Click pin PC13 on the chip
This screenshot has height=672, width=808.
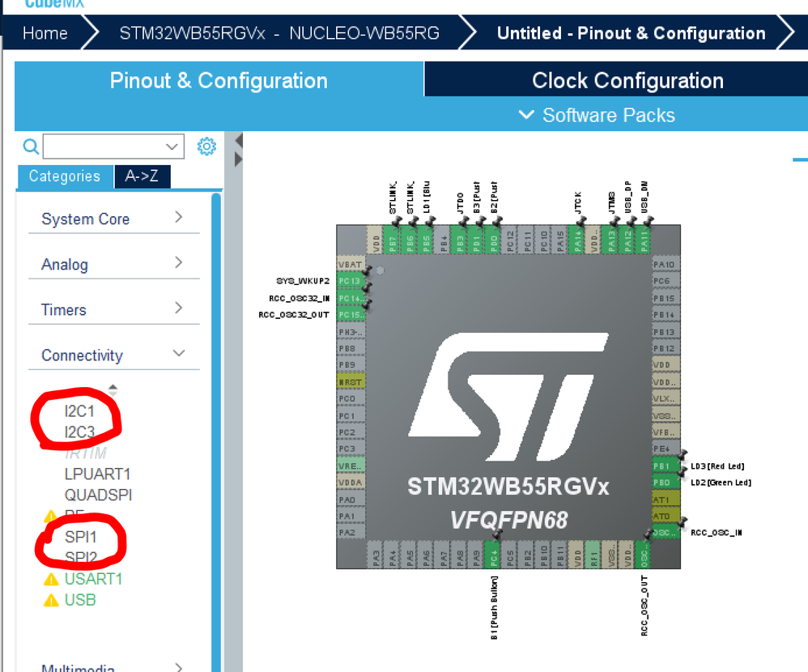[351, 281]
